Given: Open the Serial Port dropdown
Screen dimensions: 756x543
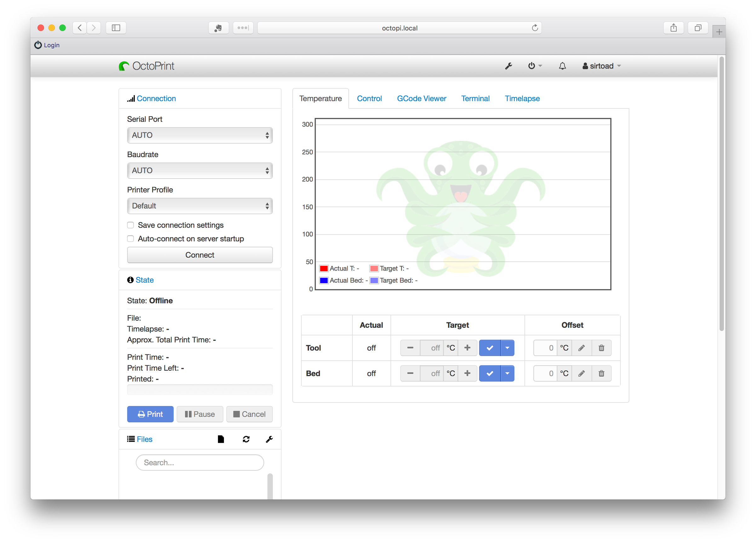Looking at the screenshot, I should (200, 135).
